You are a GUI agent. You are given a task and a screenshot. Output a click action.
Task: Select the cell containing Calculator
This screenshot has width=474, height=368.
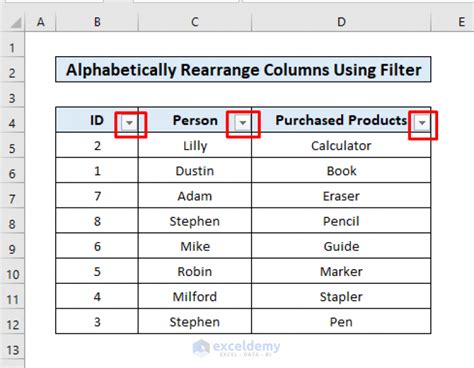341,146
